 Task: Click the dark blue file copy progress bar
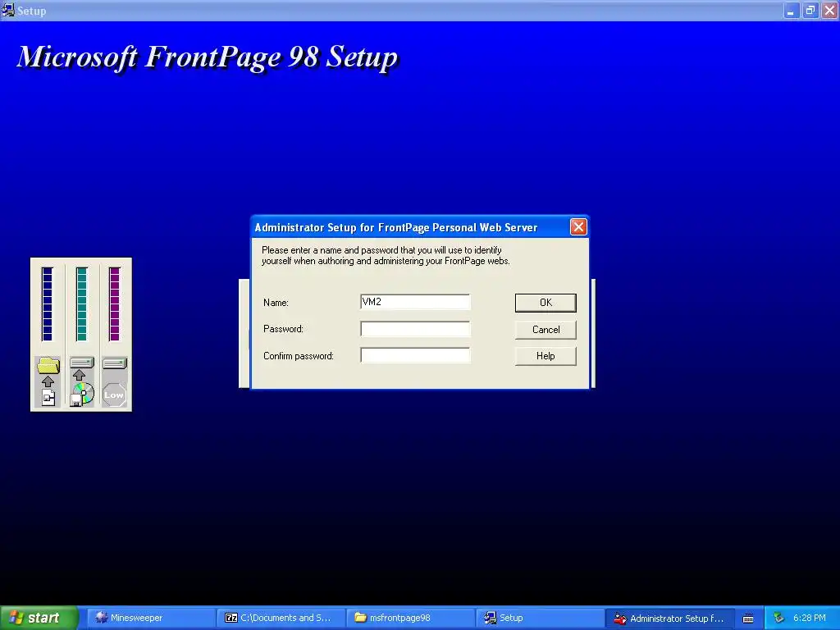[47, 304]
